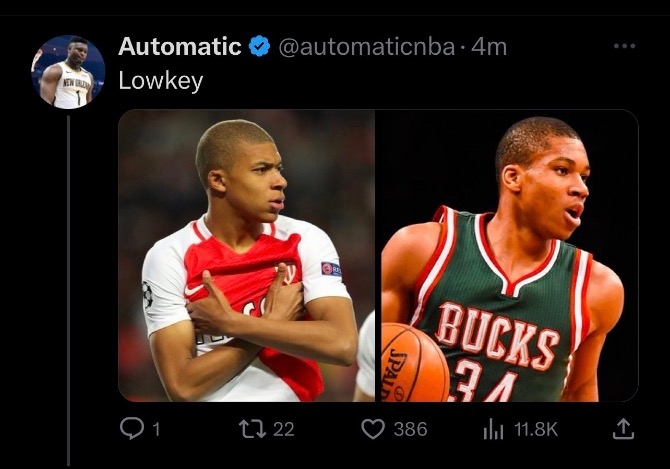Open the Automatic account profile picture

tap(68, 72)
